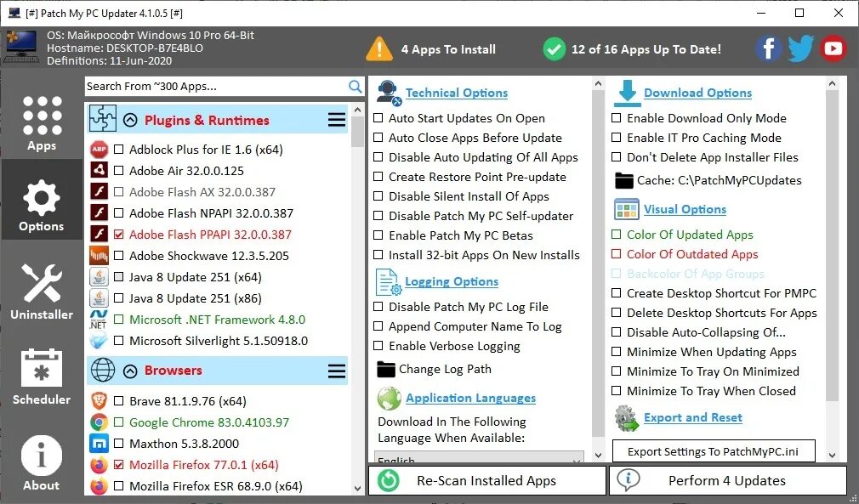Click the Java 8 Update 251 (x64) icon
This screenshot has width=859, height=504.
[x=100, y=277]
